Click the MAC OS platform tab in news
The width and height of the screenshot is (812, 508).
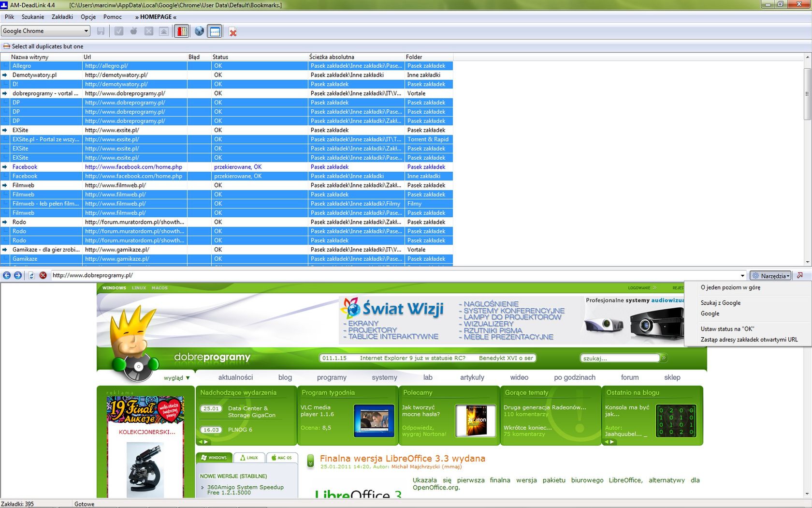click(x=281, y=457)
